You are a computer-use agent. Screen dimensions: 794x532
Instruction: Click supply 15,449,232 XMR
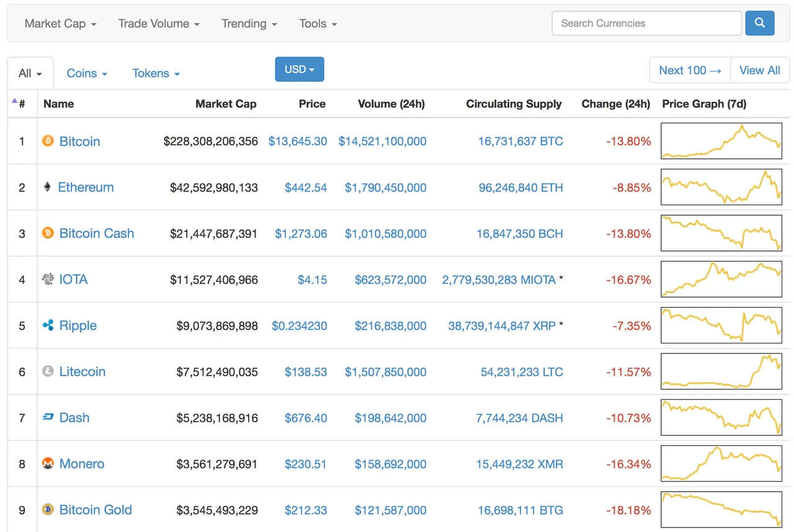coord(520,464)
